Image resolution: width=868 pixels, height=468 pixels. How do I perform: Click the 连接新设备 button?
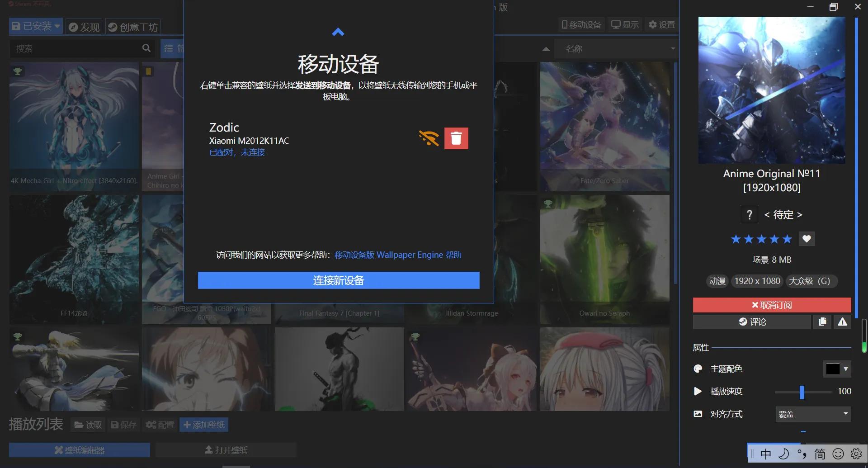point(339,280)
